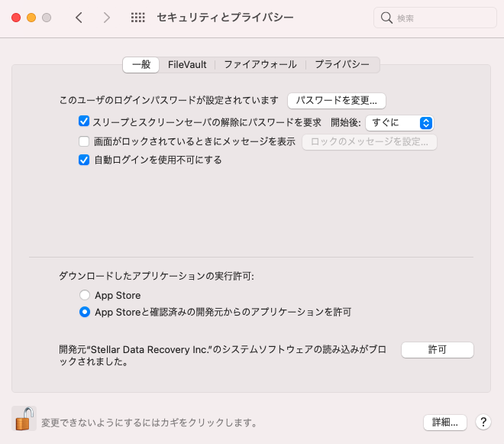Click the このユーザのログインパスワードが設定されています text
504x444 pixels.
169,100
